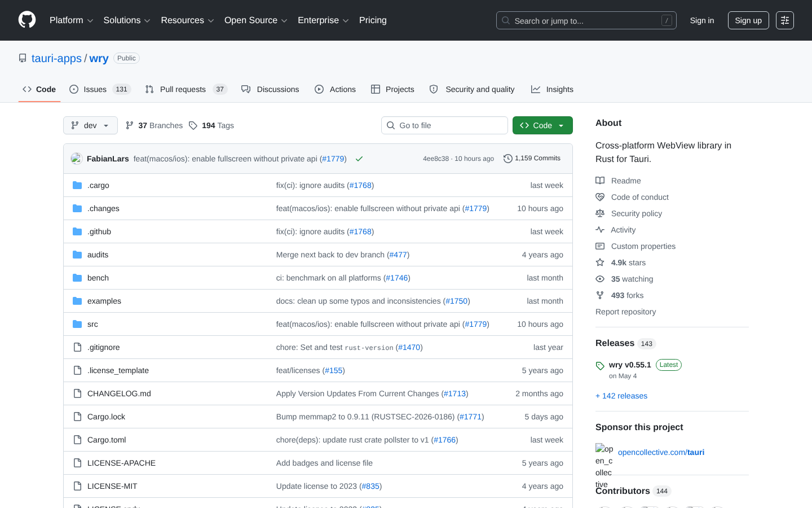Image resolution: width=812 pixels, height=508 pixels.
Task: Open FabianLars avatar thumbnail
Action: [77, 159]
